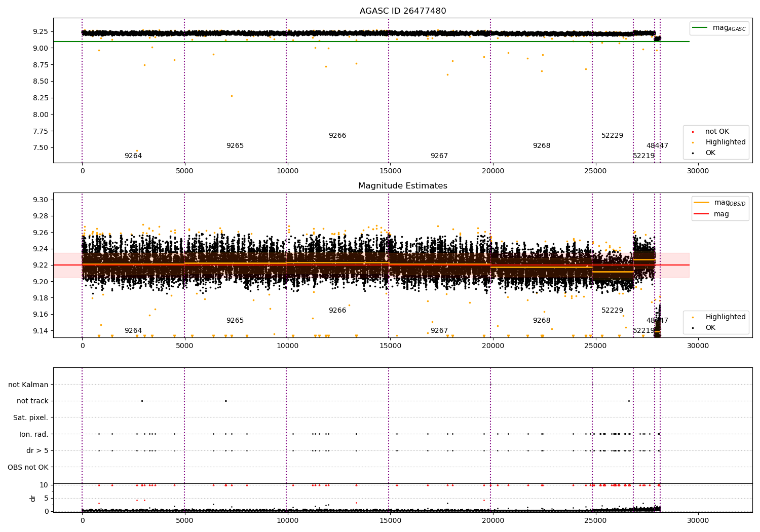Click OBSID label 52229 in top plot
The width and height of the screenshot is (760, 532).
coord(613,136)
